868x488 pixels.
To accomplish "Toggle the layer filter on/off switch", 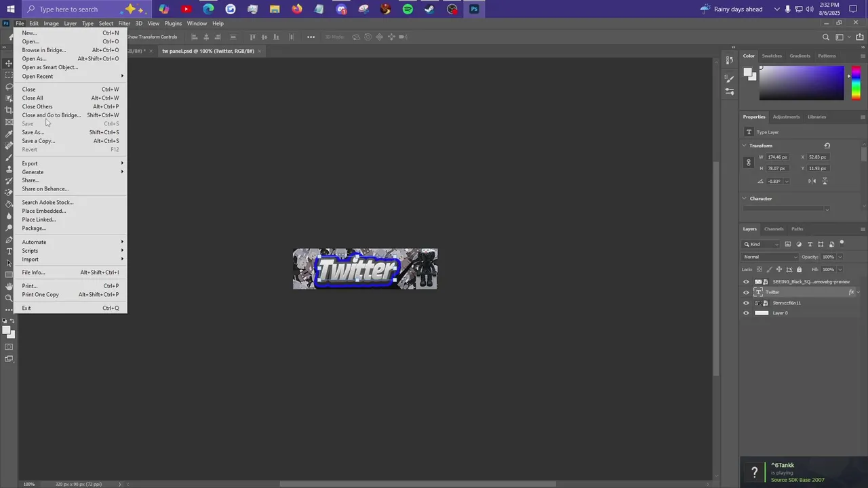I will [x=842, y=243].
